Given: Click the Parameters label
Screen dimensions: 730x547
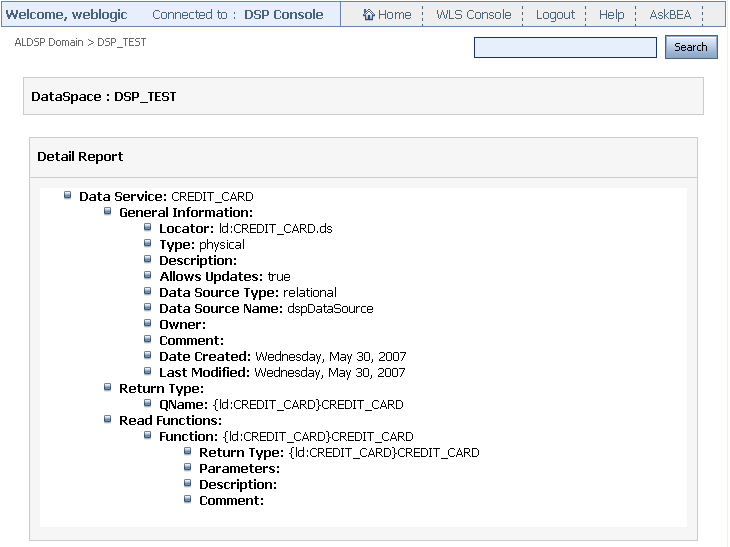Looking at the screenshot, I should [x=239, y=468].
